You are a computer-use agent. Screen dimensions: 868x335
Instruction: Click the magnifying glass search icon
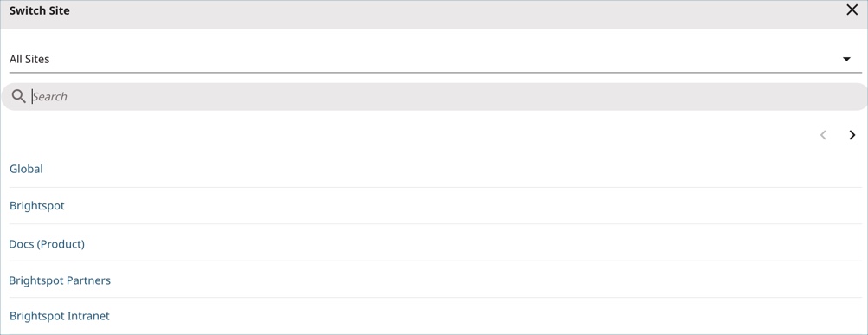pos(18,96)
